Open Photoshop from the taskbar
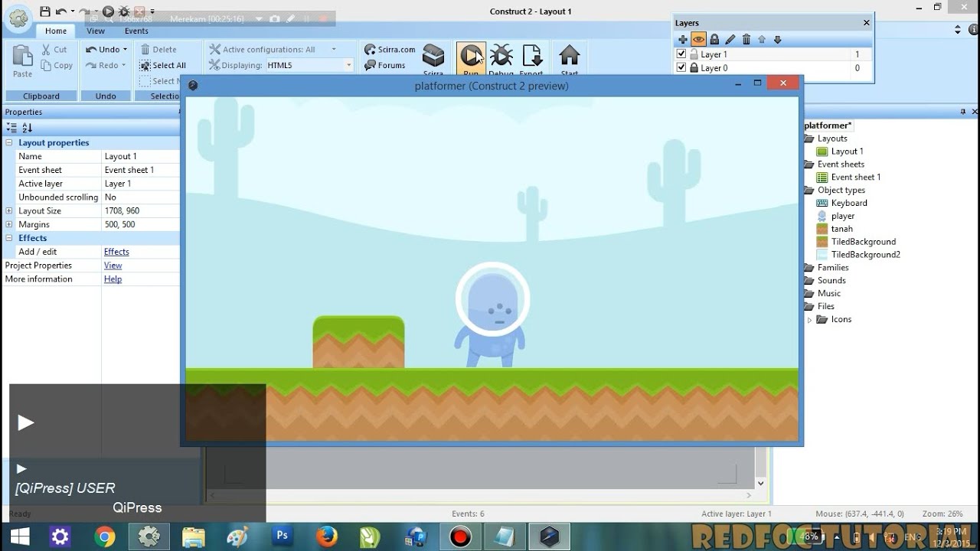980x551 pixels. [283, 536]
